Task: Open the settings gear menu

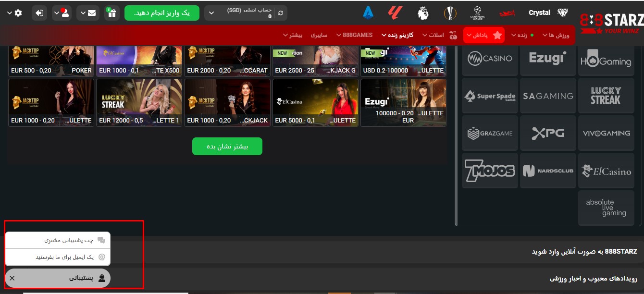Action: [x=18, y=13]
